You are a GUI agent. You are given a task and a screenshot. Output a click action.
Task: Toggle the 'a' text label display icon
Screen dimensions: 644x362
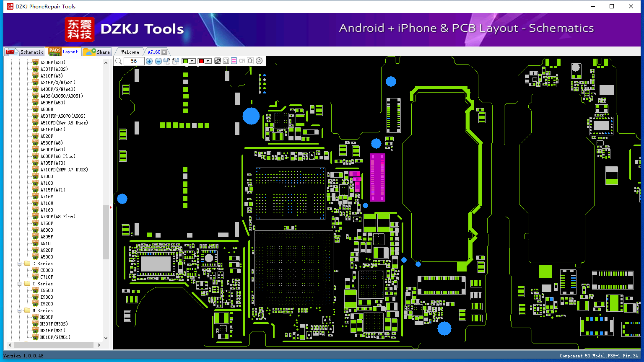226,61
